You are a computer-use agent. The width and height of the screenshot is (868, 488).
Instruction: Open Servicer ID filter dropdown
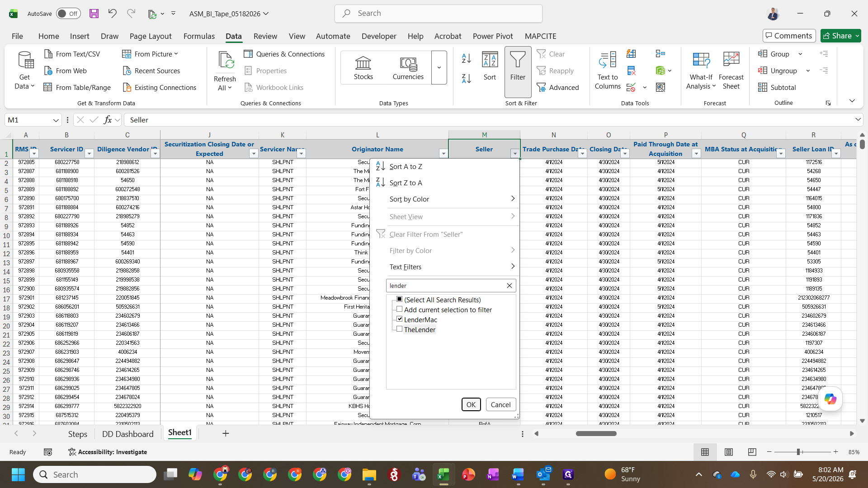pos(89,154)
